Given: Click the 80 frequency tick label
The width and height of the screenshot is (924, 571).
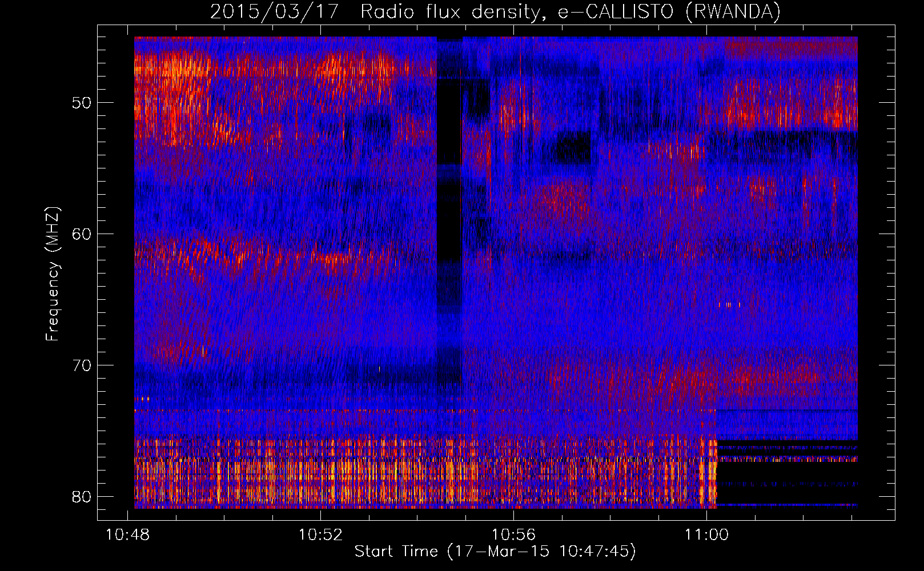Looking at the screenshot, I should [82, 497].
